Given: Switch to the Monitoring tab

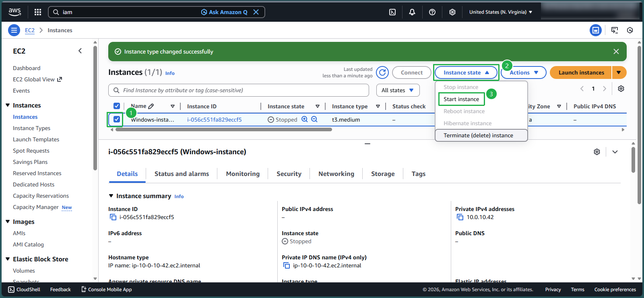Looking at the screenshot, I should tap(243, 174).
